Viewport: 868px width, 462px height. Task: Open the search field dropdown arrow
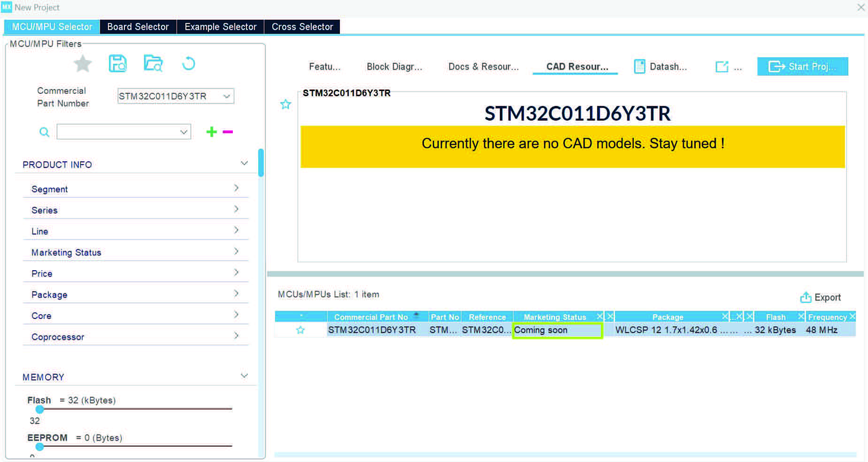click(x=184, y=132)
